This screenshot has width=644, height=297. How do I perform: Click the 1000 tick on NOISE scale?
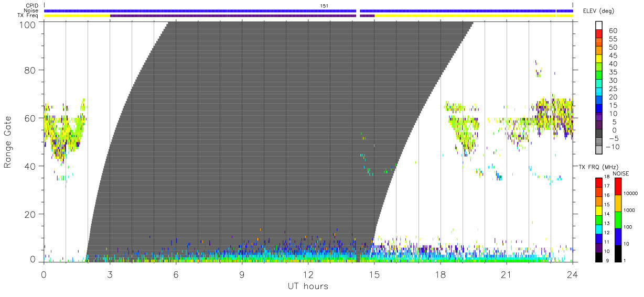tap(630, 210)
